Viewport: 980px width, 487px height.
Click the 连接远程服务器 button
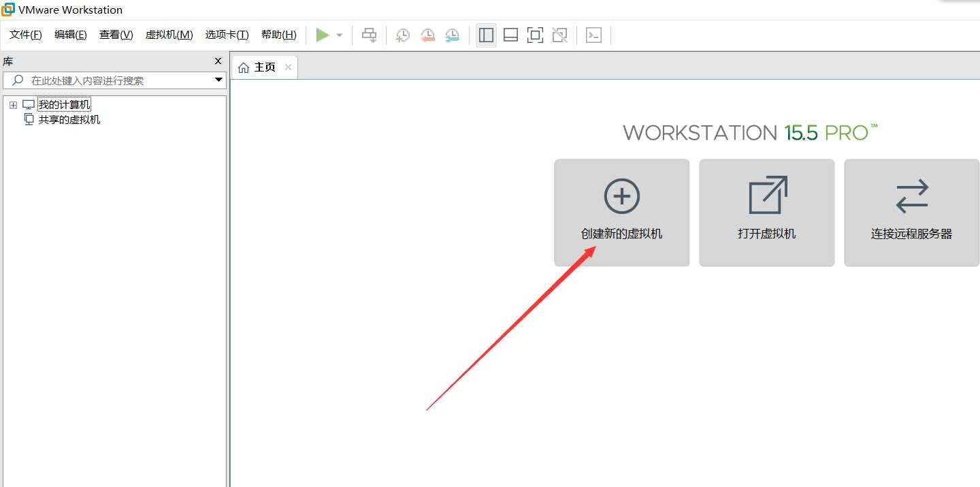[x=912, y=213]
